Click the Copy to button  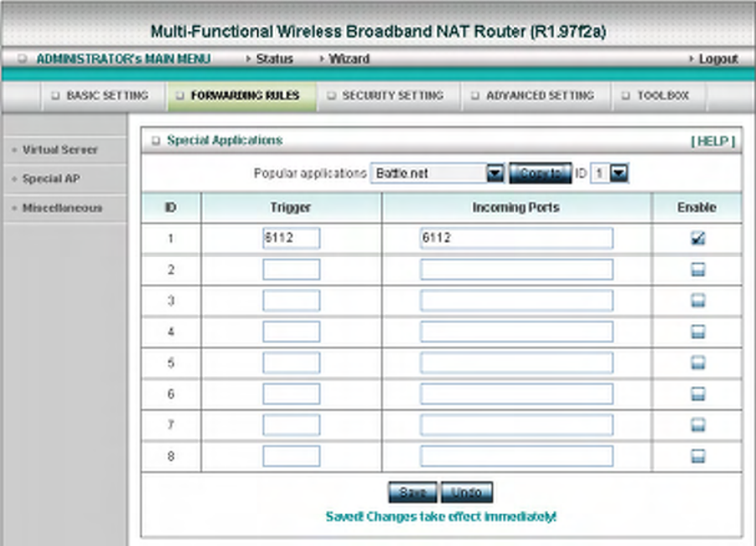point(540,173)
